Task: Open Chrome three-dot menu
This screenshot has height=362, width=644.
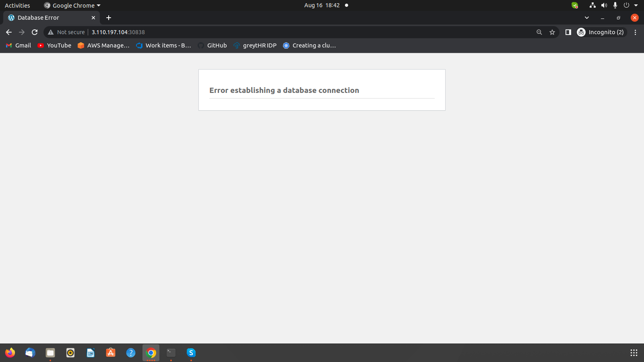Action: pyautogui.click(x=636, y=32)
